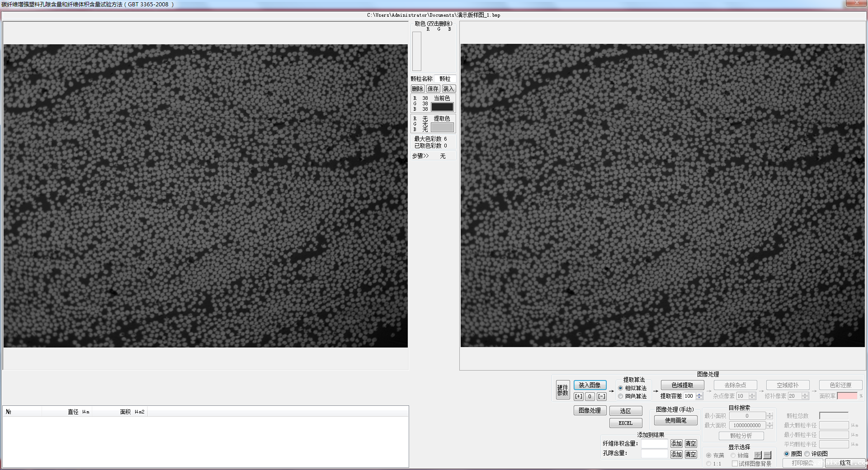Click the 当前色 dark color swatch
868x470 pixels.
point(442,107)
